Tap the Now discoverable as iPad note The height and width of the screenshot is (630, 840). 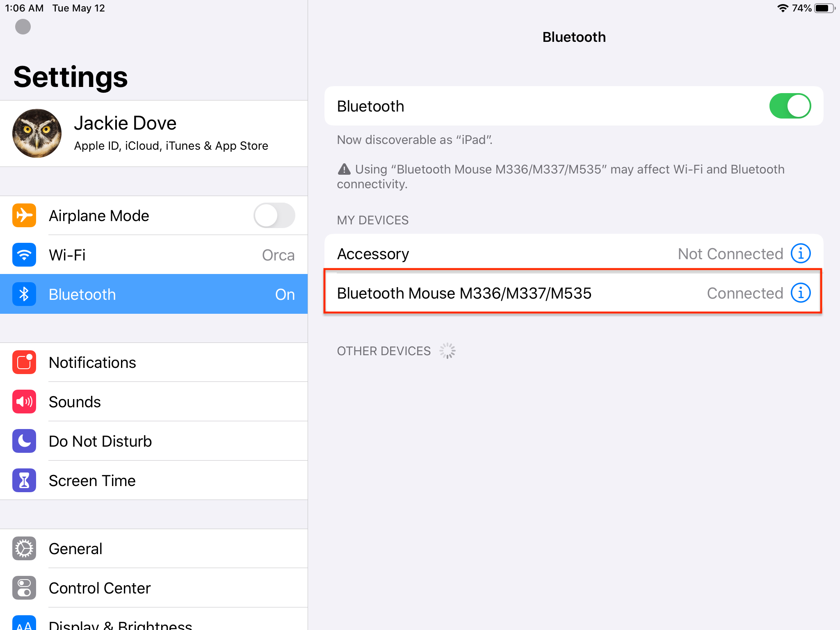(x=415, y=140)
